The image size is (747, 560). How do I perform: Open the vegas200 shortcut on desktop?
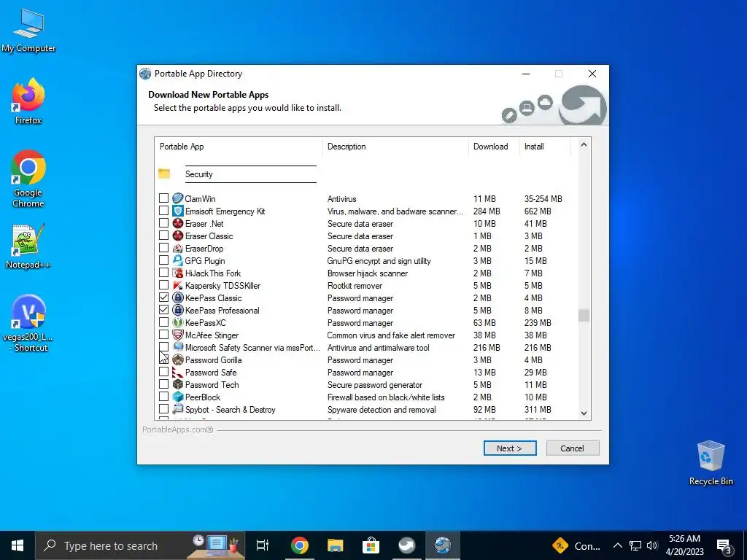[x=28, y=323]
